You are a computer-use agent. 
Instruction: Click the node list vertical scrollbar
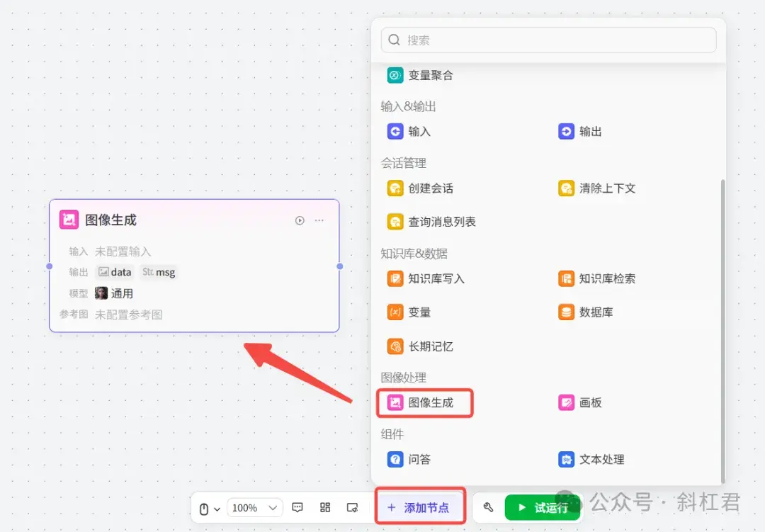pos(722,331)
